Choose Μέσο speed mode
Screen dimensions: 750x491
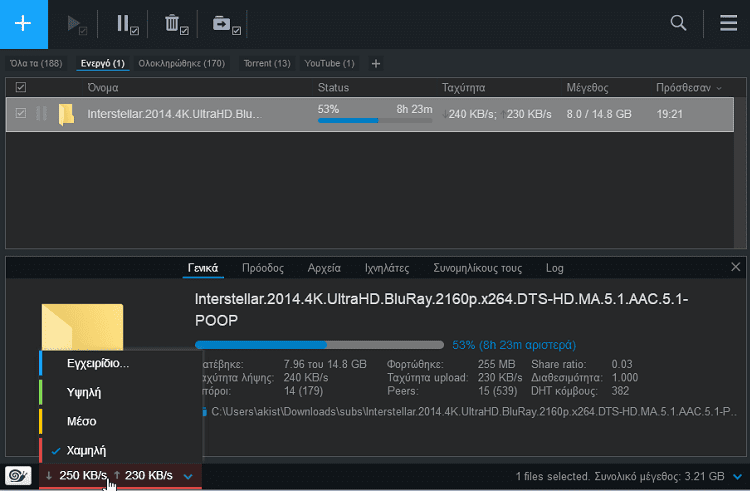(121, 421)
